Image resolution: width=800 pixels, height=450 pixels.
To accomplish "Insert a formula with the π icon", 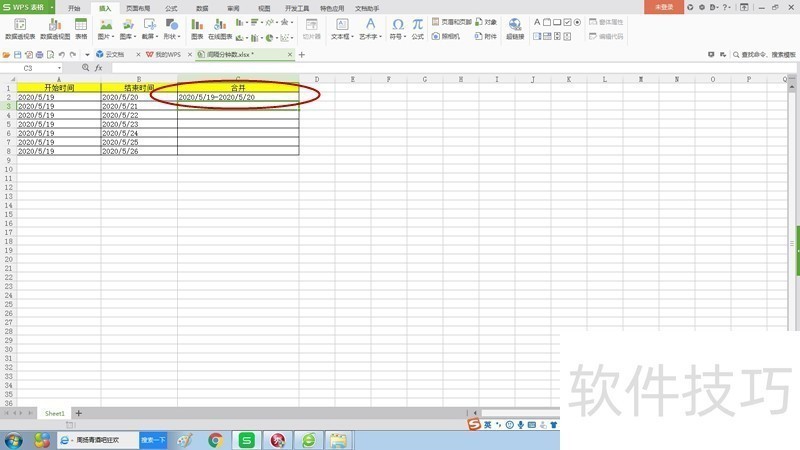I will tap(417, 27).
